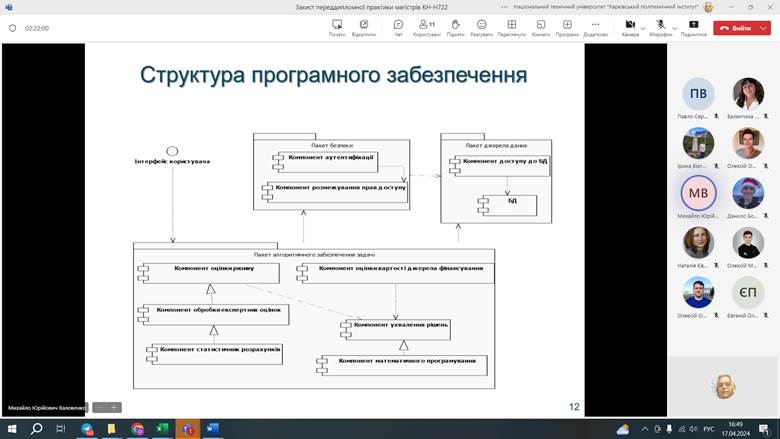Zoom in the shared slide with plus button
780x439 pixels.
click(x=114, y=407)
